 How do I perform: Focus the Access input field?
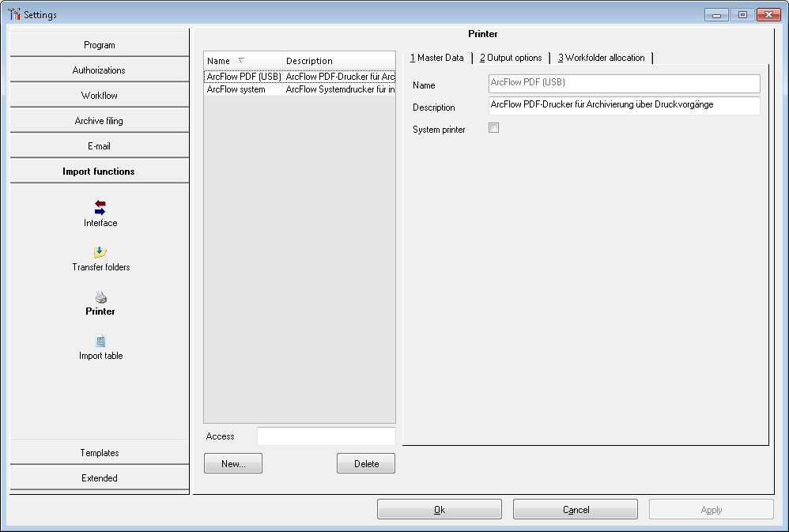326,436
